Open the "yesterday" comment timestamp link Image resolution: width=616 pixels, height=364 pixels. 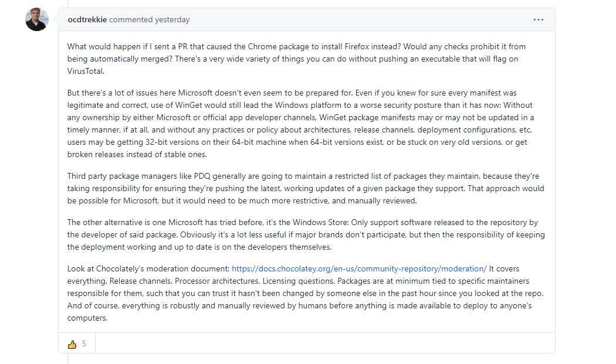pyautogui.click(x=172, y=19)
